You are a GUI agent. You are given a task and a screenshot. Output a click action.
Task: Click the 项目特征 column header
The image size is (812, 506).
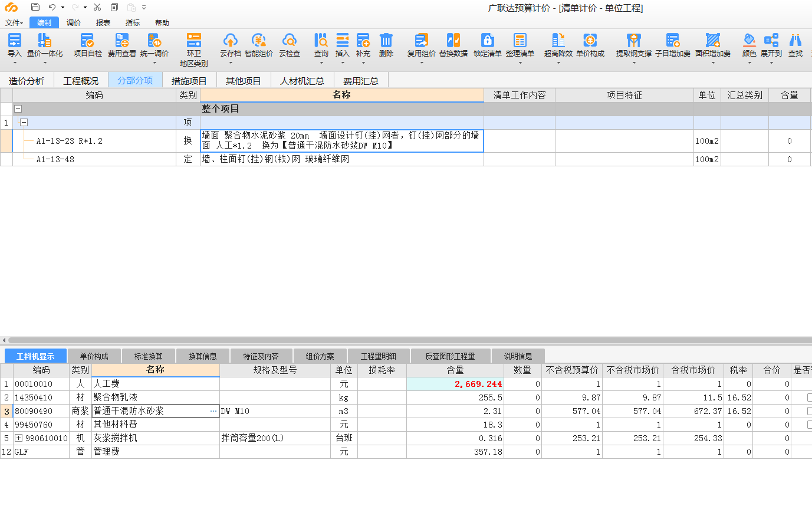click(624, 95)
